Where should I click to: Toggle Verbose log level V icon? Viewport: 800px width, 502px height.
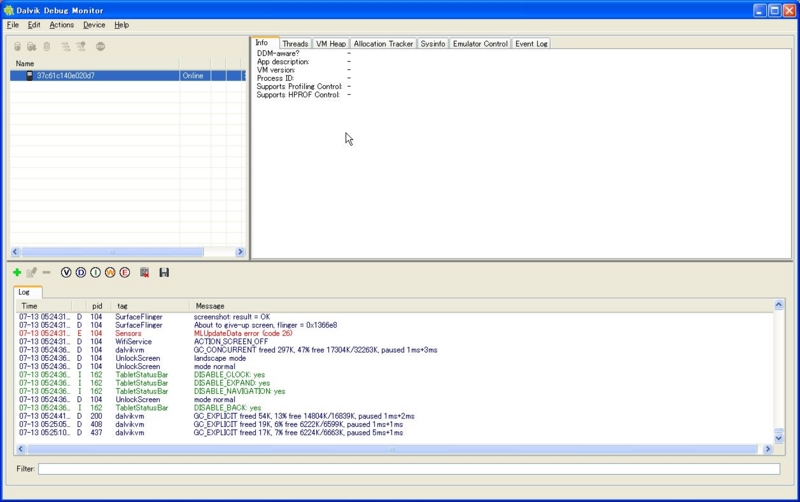pyautogui.click(x=66, y=272)
